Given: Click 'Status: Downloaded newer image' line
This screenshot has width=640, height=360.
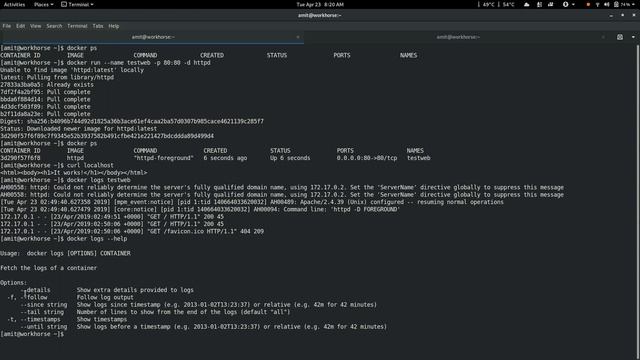Looking at the screenshot, I should click(78, 129).
